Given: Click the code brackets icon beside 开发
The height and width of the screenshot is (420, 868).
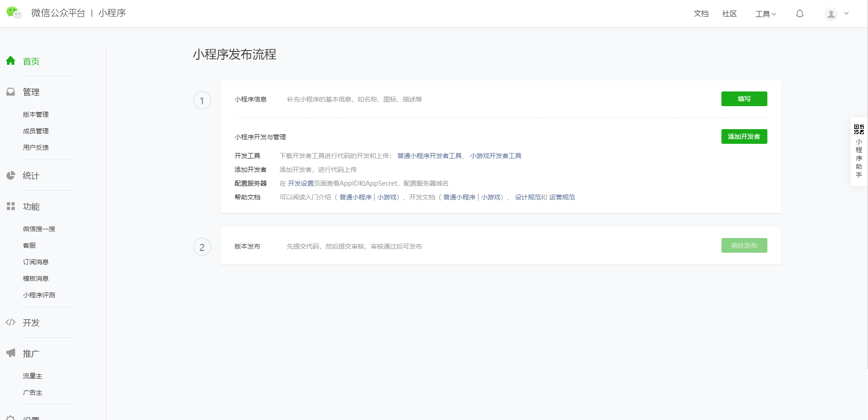Looking at the screenshot, I should pyautogui.click(x=11, y=323).
